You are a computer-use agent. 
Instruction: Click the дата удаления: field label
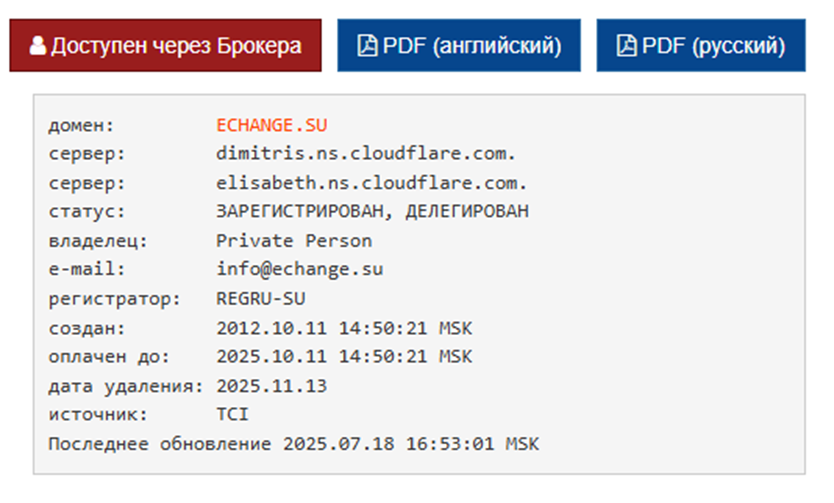(x=126, y=387)
